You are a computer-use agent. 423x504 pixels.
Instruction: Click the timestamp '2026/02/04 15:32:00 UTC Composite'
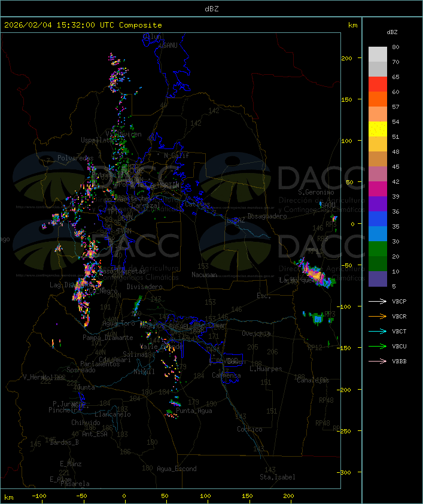pos(83,25)
